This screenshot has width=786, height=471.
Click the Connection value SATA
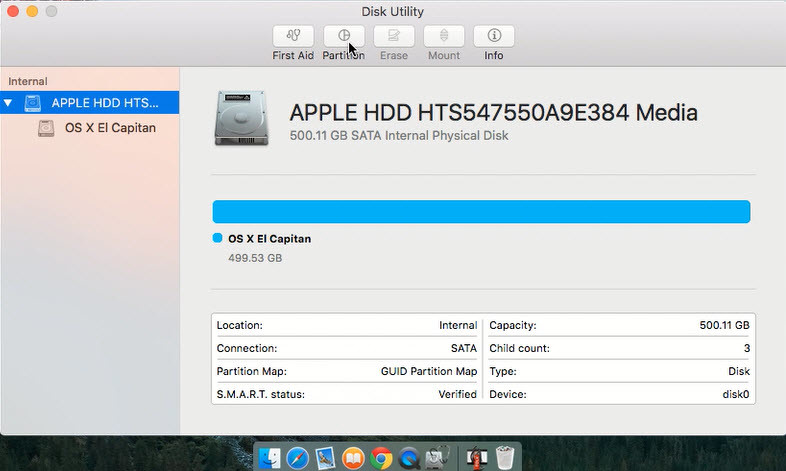[x=464, y=348]
